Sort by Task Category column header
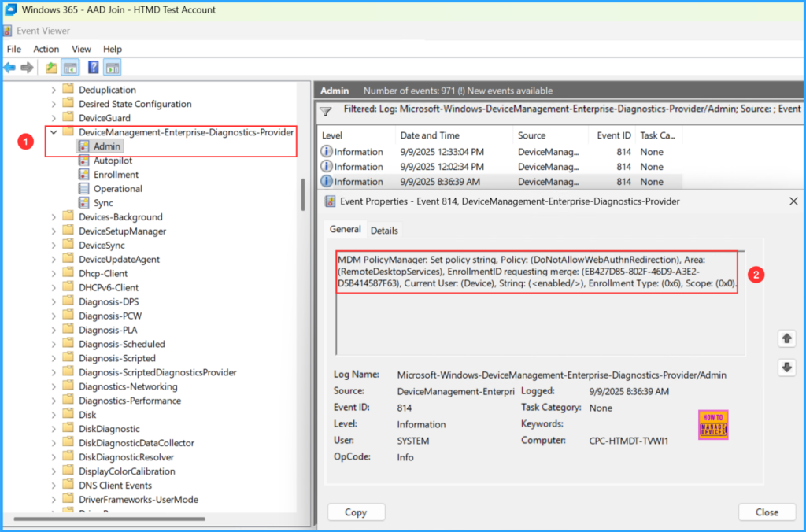The width and height of the screenshot is (806, 532). point(658,135)
